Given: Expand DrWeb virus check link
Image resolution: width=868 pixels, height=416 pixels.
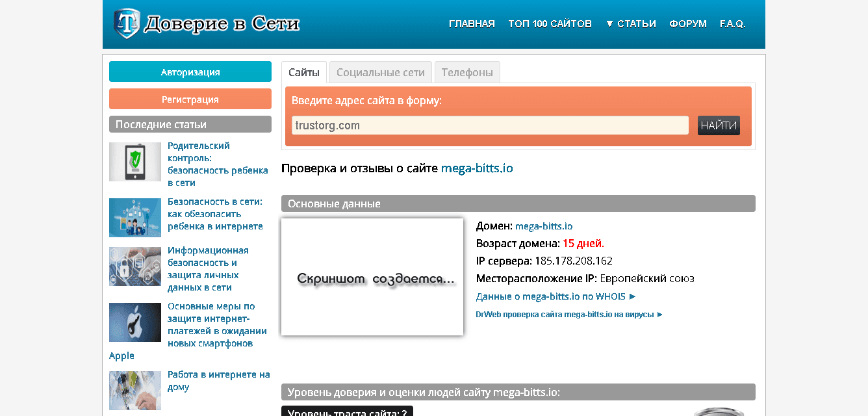Looking at the screenshot, I should click(x=569, y=315).
